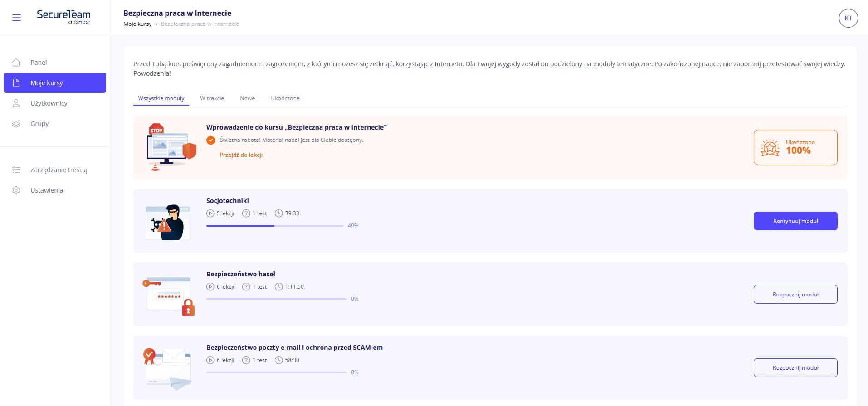868x406 pixels.
Task: Click the Zarządzanie treścią list icon
Action: 16,170
